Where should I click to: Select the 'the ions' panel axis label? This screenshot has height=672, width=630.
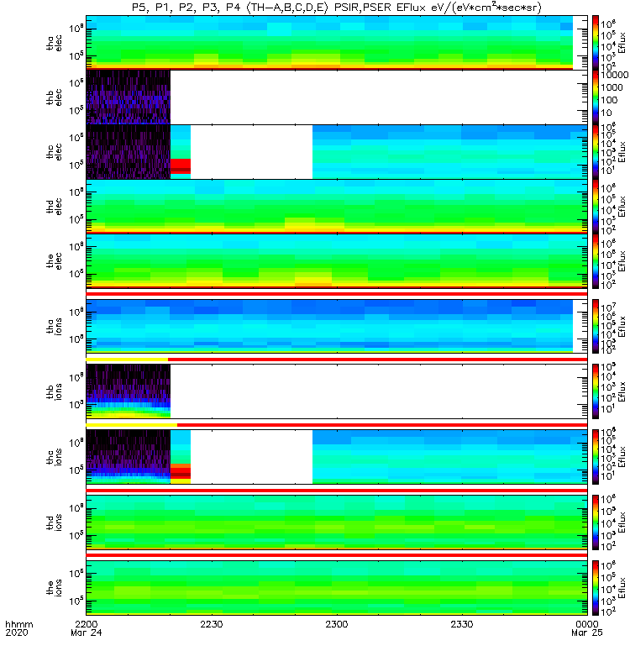55,587
